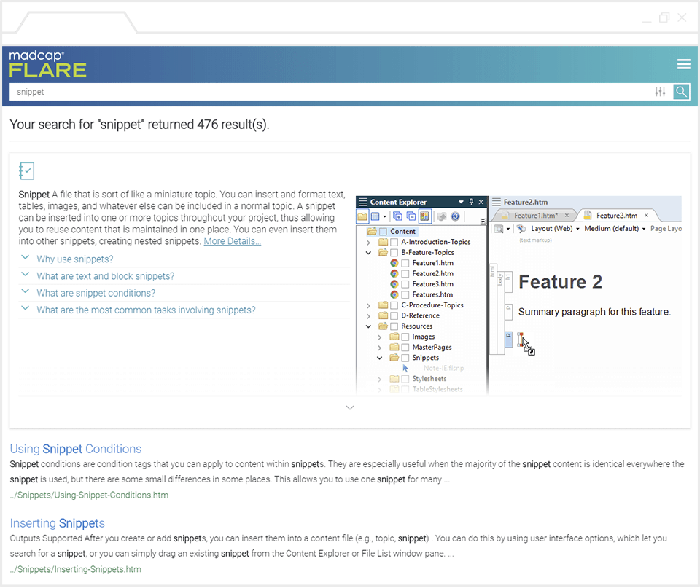Collapse the Snippets tree folder

click(379, 358)
